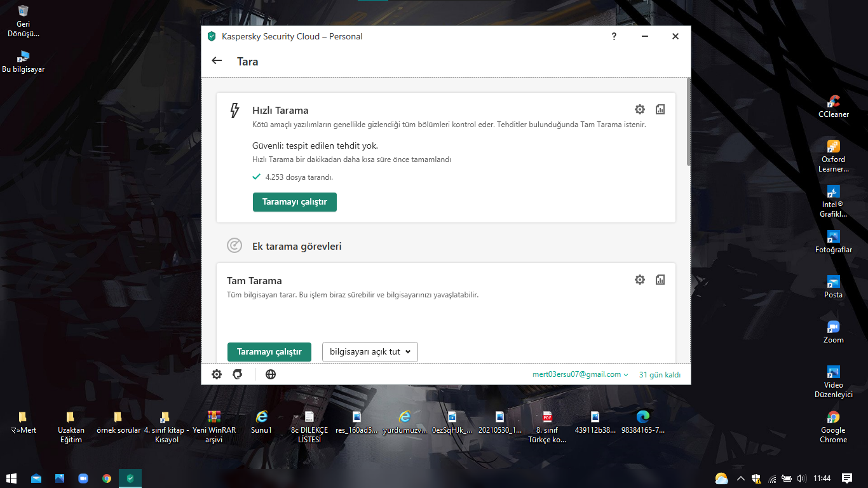Viewport: 868px width, 488px height.
Task: Expand the mert03ersu07@gmail.com account menu
Action: coord(580,374)
